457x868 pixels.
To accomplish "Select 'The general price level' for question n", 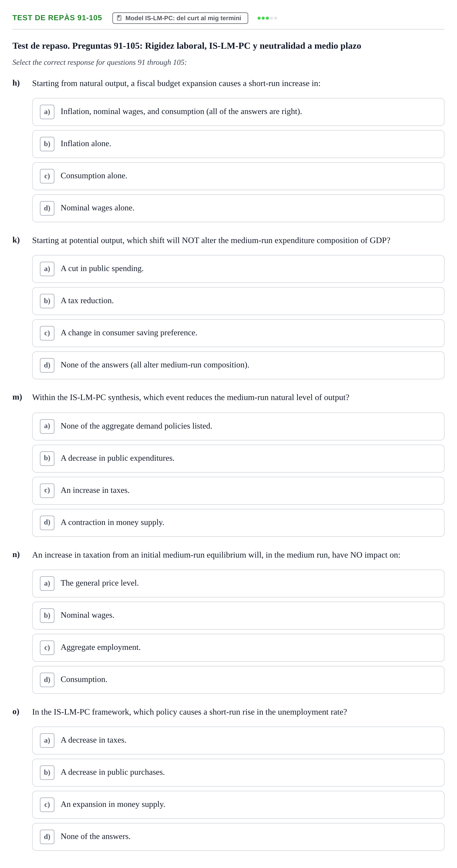I will 238,584.
